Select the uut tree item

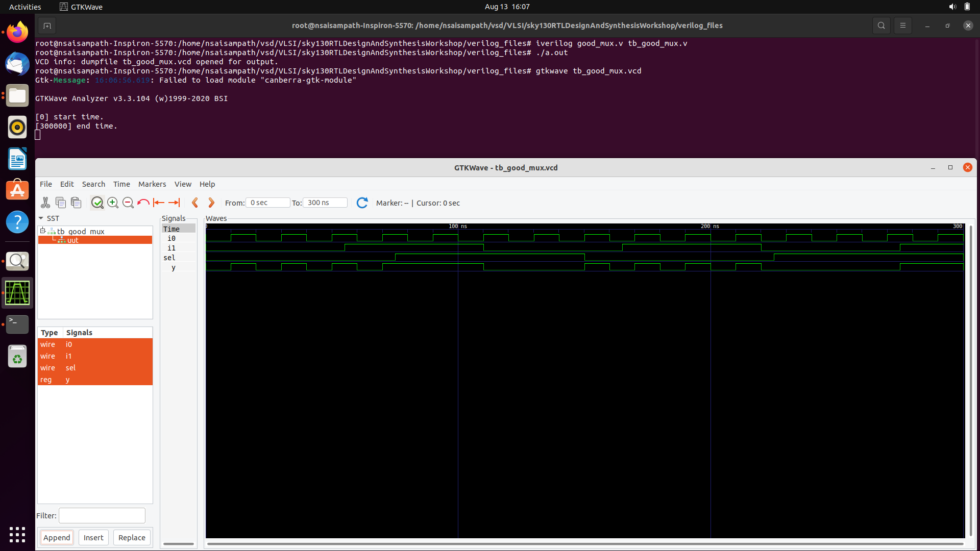coord(73,240)
